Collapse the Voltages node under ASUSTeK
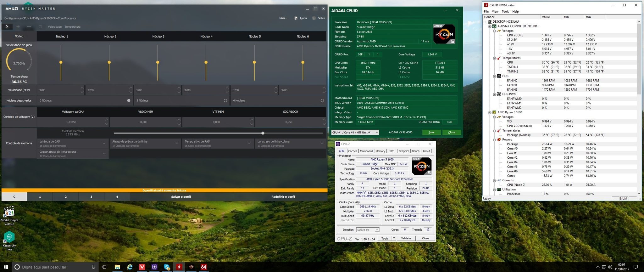This screenshot has height=272, width=644. click(x=494, y=31)
